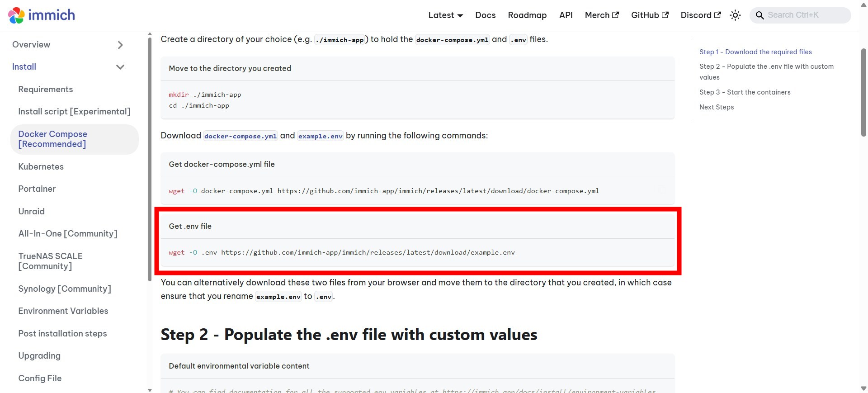
Task: Jump to Step 1 - Download the required files
Action: tap(755, 52)
